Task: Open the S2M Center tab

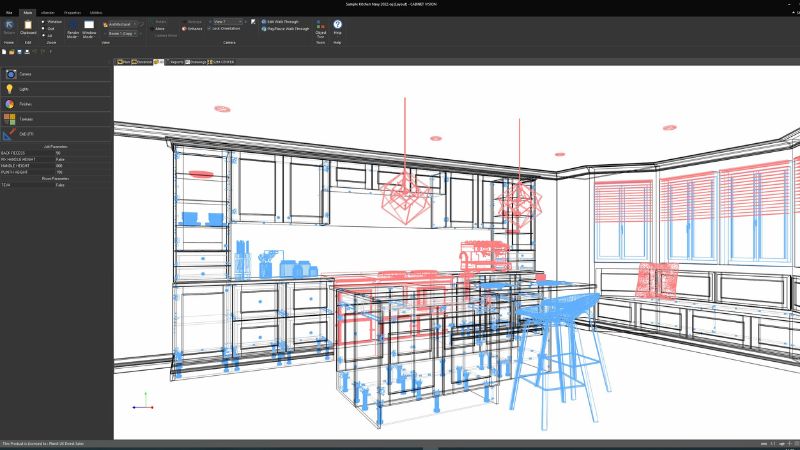Action: pyautogui.click(x=221, y=62)
